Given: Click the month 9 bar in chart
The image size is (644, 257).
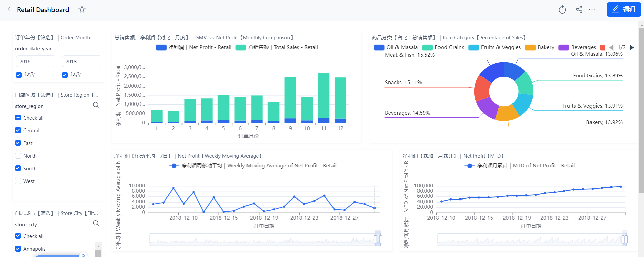Looking at the screenshot, I should point(290,100).
